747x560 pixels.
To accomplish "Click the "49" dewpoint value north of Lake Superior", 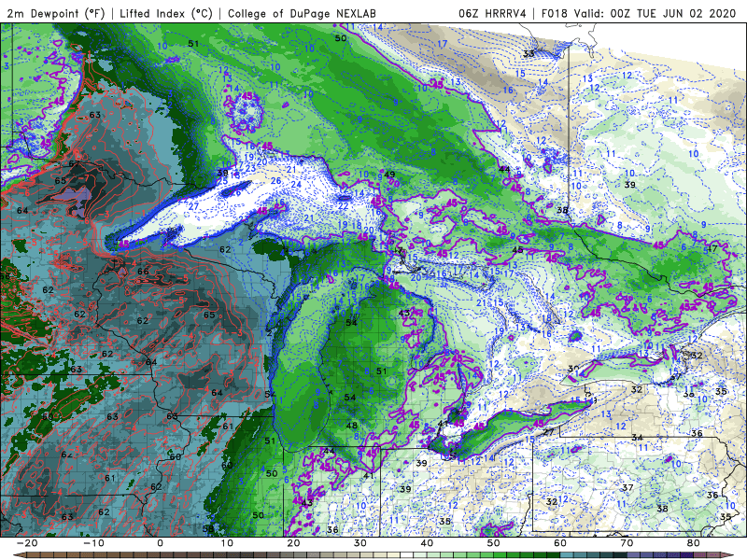I will point(389,175).
